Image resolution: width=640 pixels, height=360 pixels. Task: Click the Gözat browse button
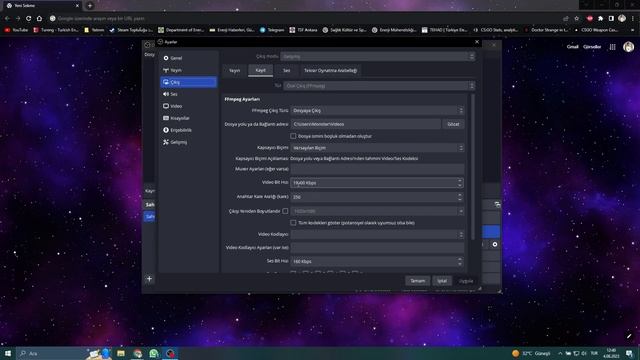(x=453, y=124)
